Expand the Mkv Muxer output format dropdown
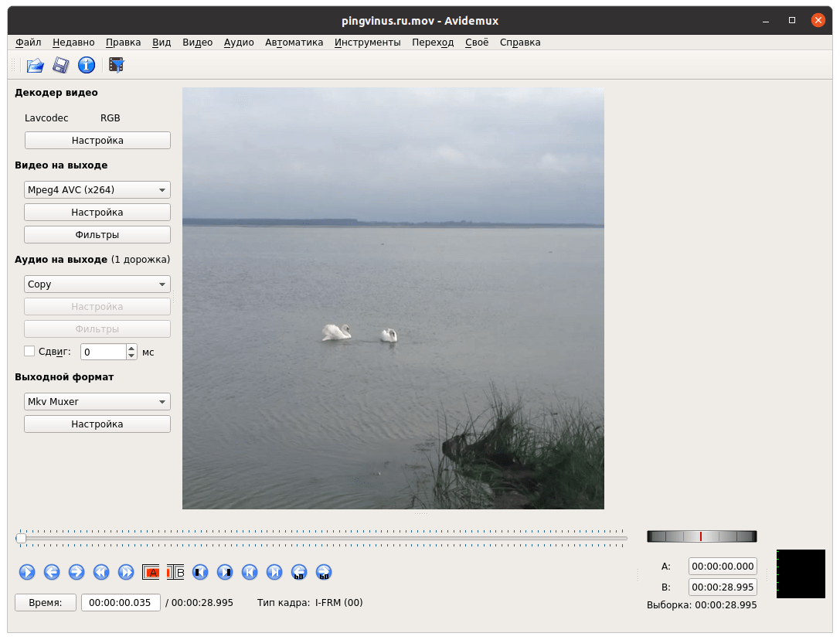The width and height of the screenshot is (840, 640). click(x=97, y=402)
